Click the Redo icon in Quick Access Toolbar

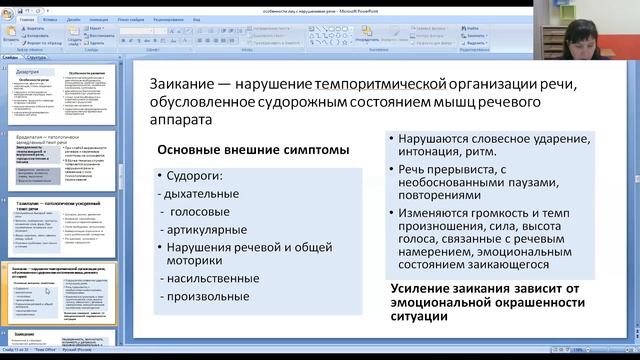click(38, 11)
